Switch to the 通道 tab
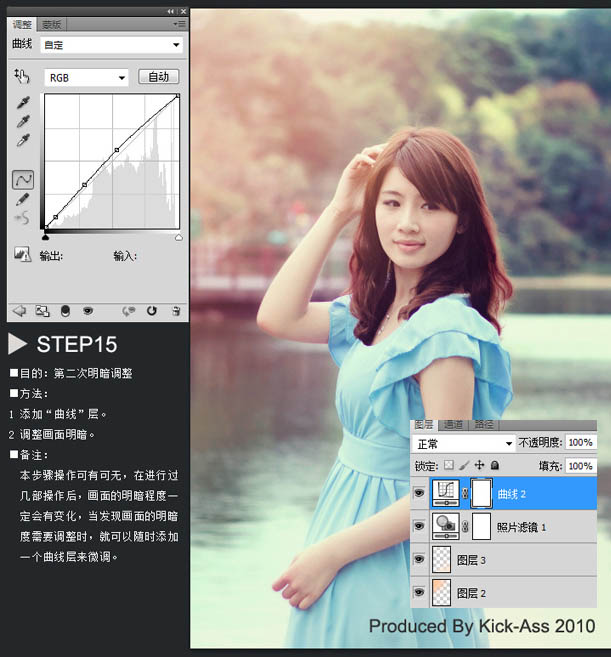611x657 pixels. [453, 425]
